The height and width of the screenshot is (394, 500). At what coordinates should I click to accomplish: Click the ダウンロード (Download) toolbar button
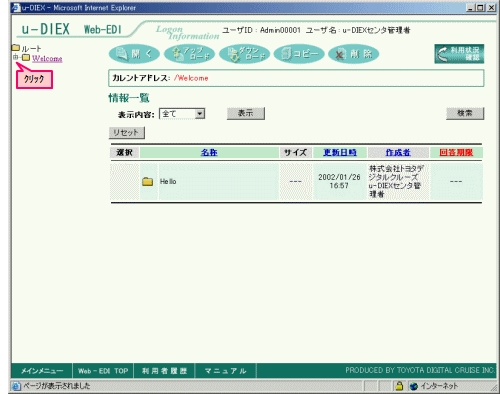pos(244,54)
